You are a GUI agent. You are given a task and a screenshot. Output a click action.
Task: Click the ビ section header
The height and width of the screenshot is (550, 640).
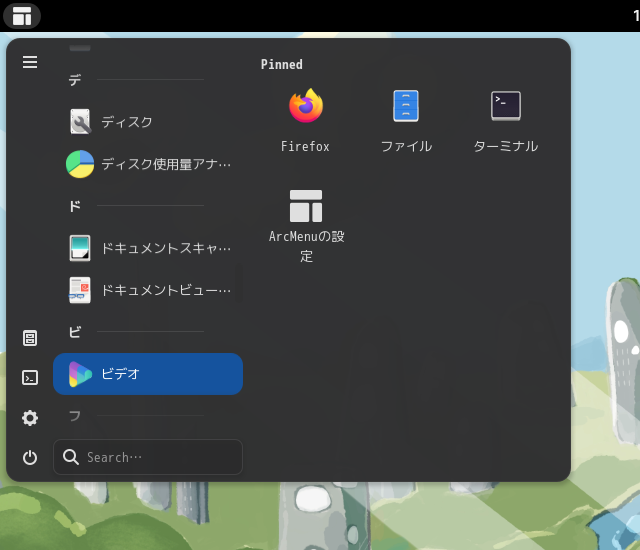click(x=75, y=332)
